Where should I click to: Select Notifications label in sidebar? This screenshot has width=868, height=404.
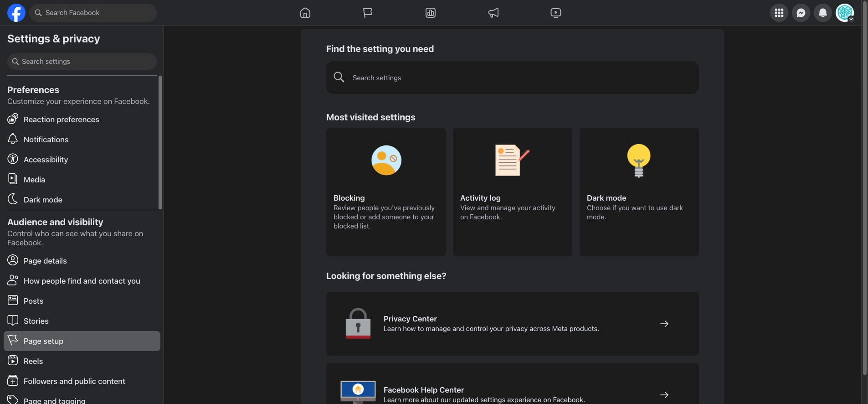(x=46, y=140)
